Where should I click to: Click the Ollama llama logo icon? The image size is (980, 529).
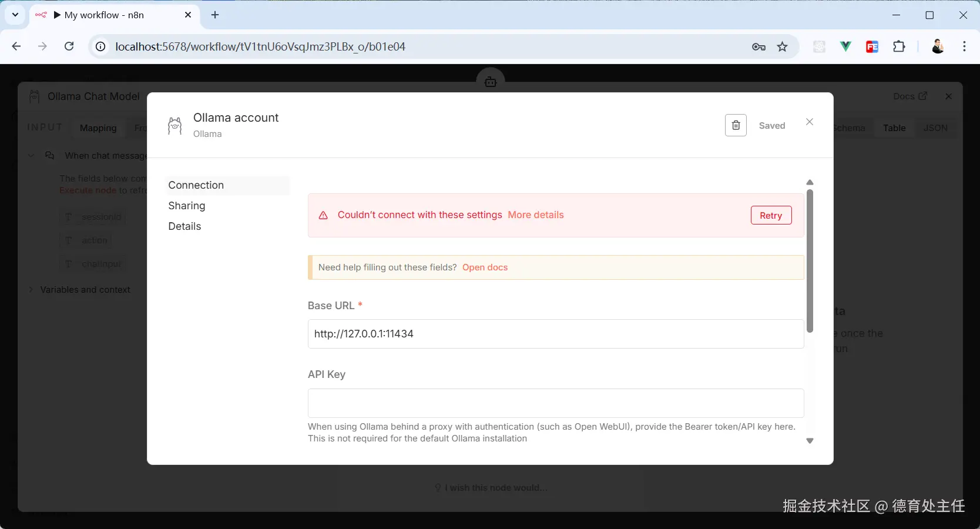click(175, 125)
